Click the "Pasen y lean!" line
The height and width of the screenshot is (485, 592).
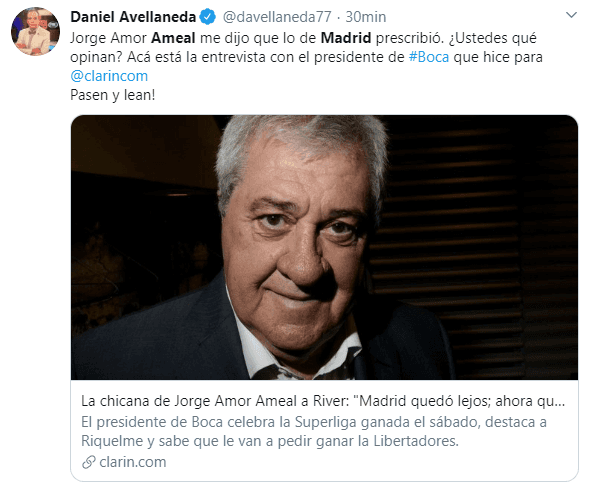tap(113, 95)
